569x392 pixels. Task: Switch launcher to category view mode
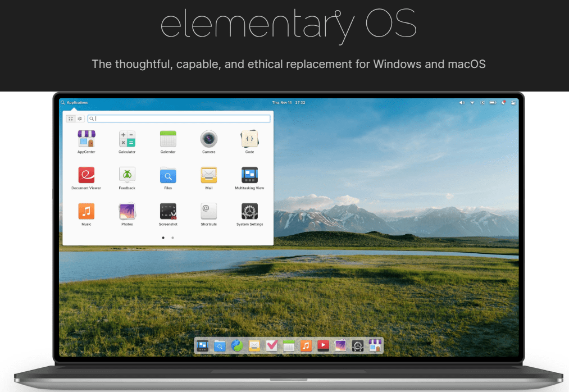(x=79, y=118)
